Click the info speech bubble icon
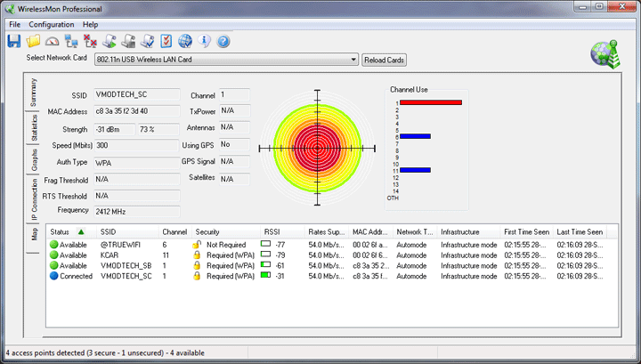The height and width of the screenshot is (364, 641). [205, 41]
